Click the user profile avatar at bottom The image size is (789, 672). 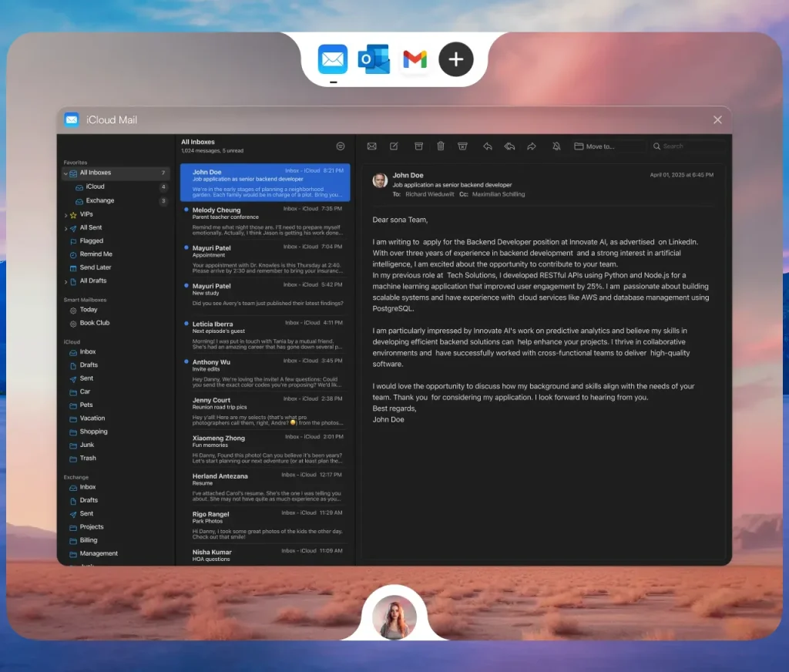click(394, 617)
